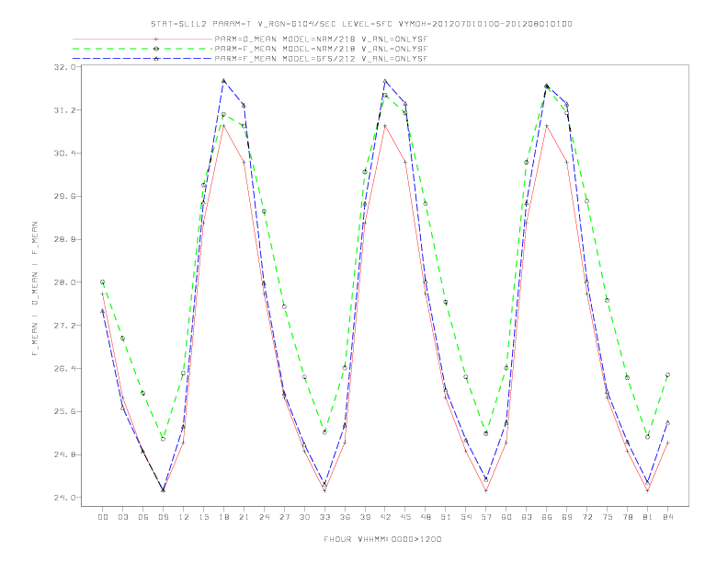
Task: Click the vertical y-axis title F_MEAN | O_MEAN | F_MEAN
Action: [35, 289]
